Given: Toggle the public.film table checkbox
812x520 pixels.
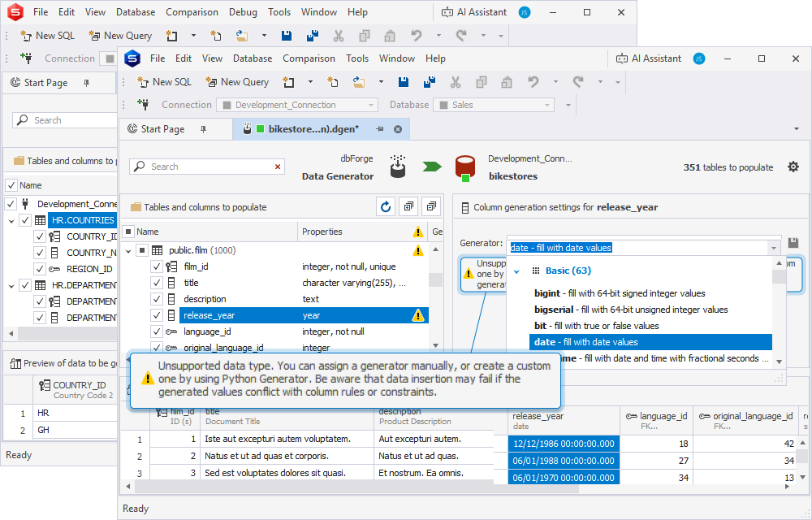Looking at the screenshot, I should click(x=142, y=251).
